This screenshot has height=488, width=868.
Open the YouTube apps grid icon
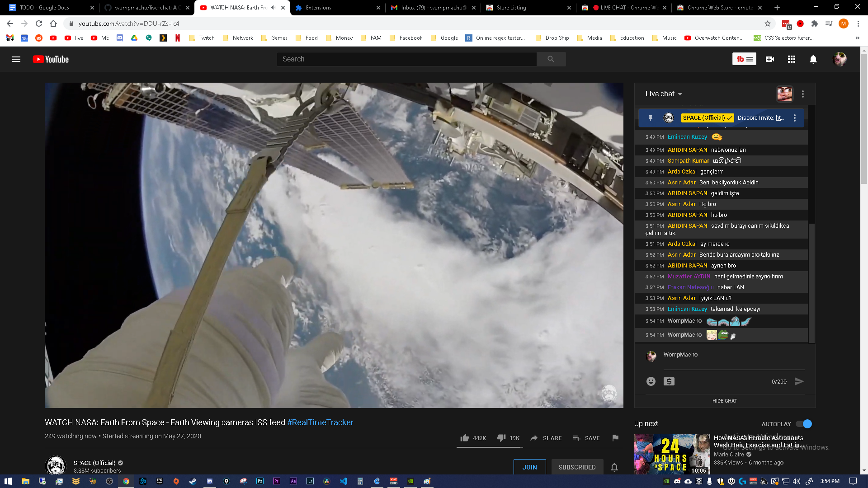792,59
